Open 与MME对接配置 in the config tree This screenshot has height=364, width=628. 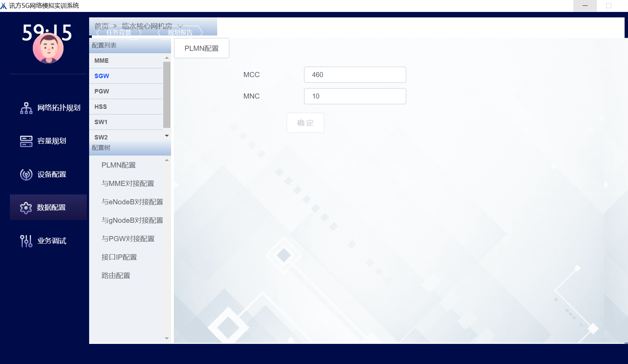tap(128, 184)
